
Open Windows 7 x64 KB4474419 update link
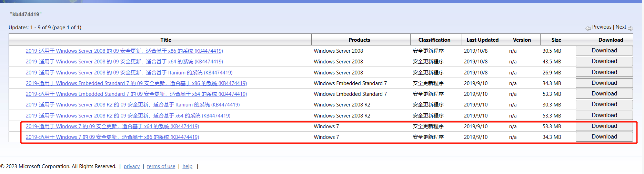112,126
